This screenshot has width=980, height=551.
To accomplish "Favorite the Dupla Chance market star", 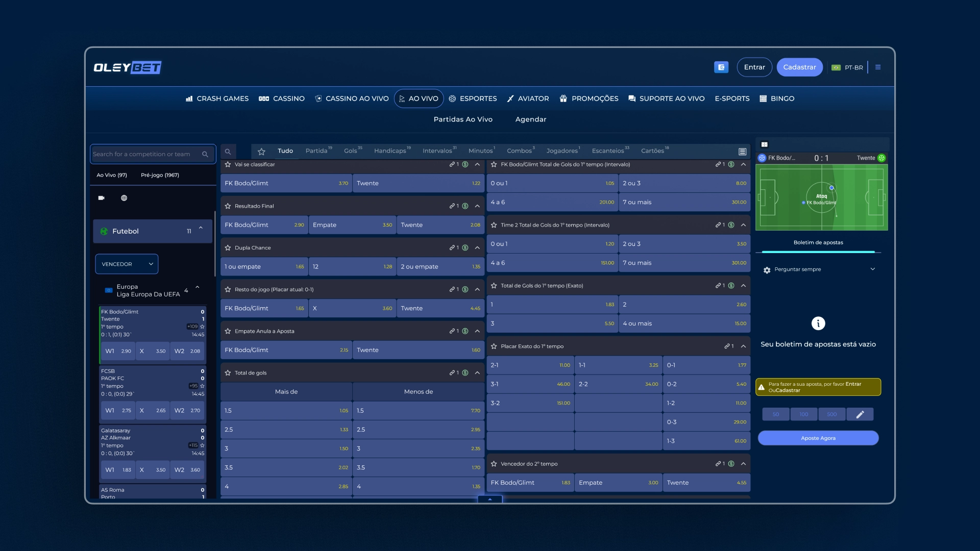I will pyautogui.click(x=228, y=248).
